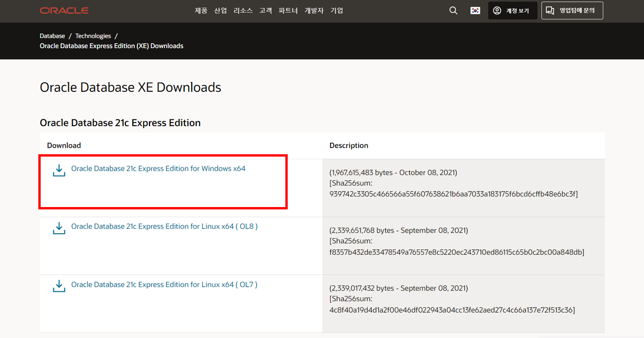Click the sales chat bubble icon
Viewport: 644px width, 338px height.
pos(550,11)
